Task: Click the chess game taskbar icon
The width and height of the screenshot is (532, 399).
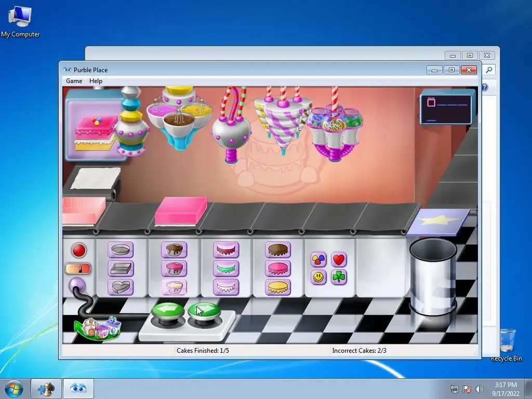Action: click(46, 389)
